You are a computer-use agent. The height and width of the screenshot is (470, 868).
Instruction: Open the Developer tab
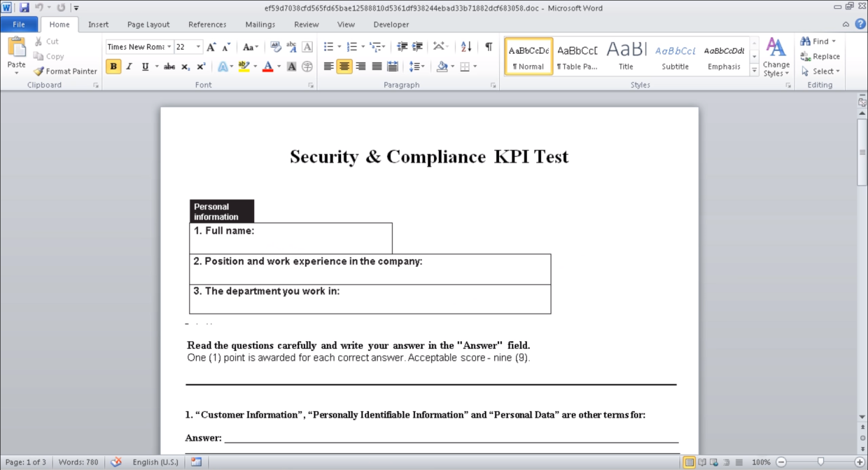pos(391,25)
